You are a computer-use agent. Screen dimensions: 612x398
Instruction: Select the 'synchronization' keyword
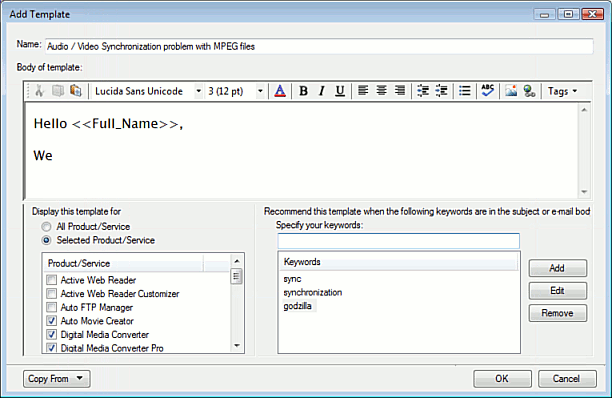tap(313, 292)
